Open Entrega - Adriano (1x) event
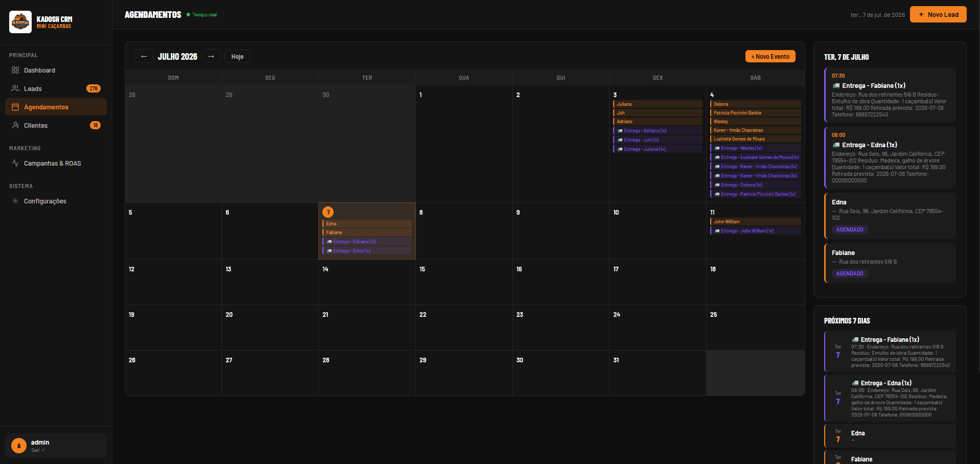Viewport: 980px width, 464px height. click(x=658, y=130)
